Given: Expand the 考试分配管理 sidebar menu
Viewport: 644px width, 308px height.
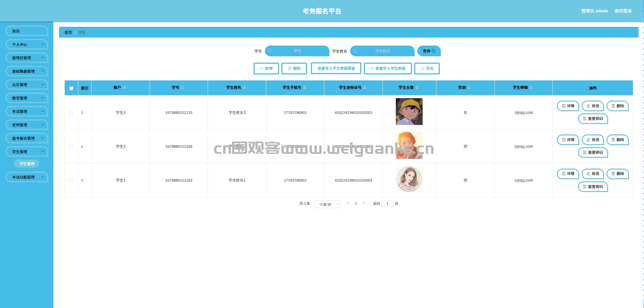Looking at the screenshot, I should pos(27,177).
